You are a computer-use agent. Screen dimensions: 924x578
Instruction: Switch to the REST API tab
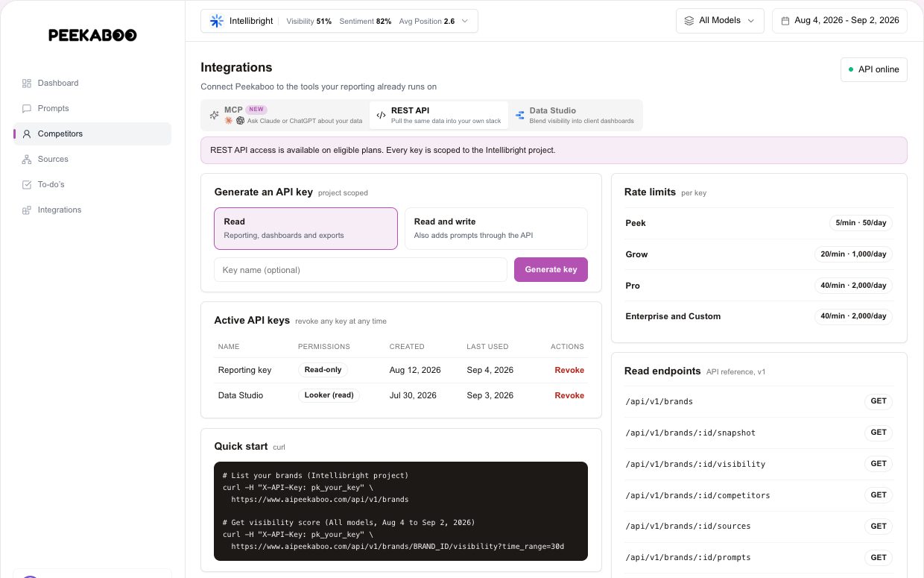coord(439,116)
